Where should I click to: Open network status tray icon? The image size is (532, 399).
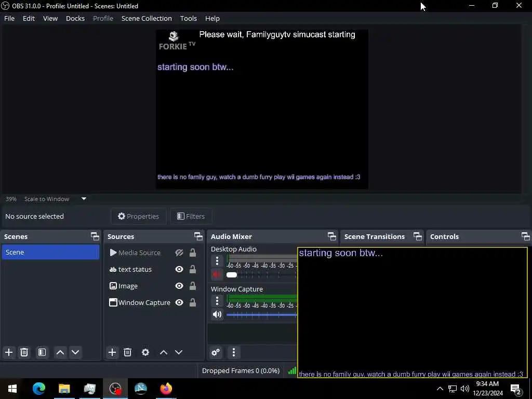point(453,389)
